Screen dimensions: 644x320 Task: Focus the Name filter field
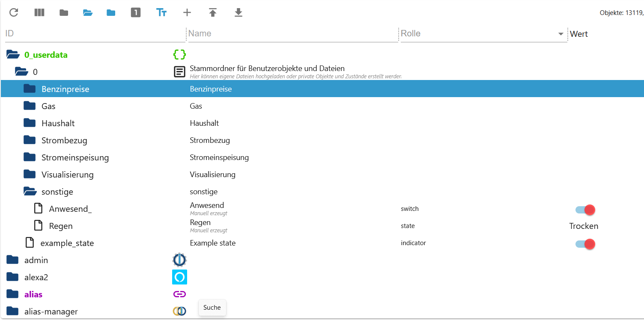[293, 33]
